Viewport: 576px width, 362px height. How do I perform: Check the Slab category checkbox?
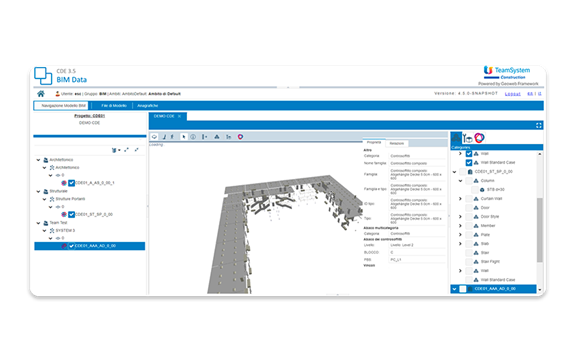pyautogui.click(x=469, y=244)
